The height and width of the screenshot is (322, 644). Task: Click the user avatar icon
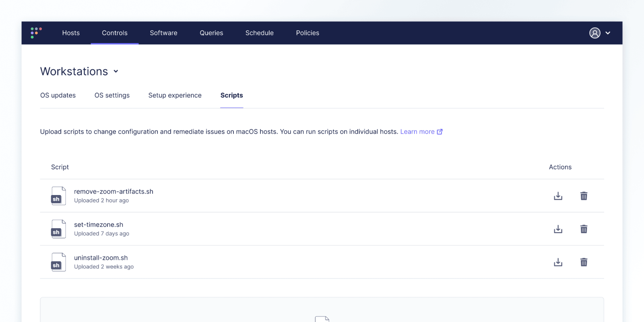point(594,33)
